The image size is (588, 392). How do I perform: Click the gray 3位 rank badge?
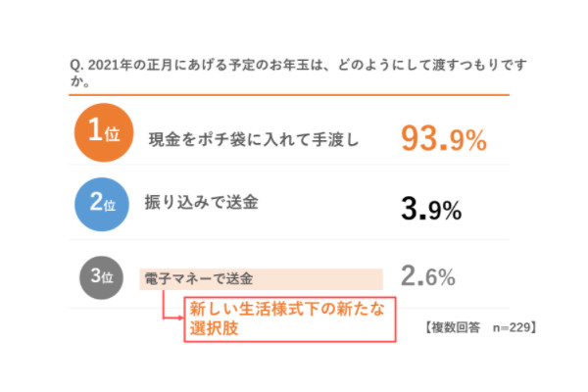(102, 277)
